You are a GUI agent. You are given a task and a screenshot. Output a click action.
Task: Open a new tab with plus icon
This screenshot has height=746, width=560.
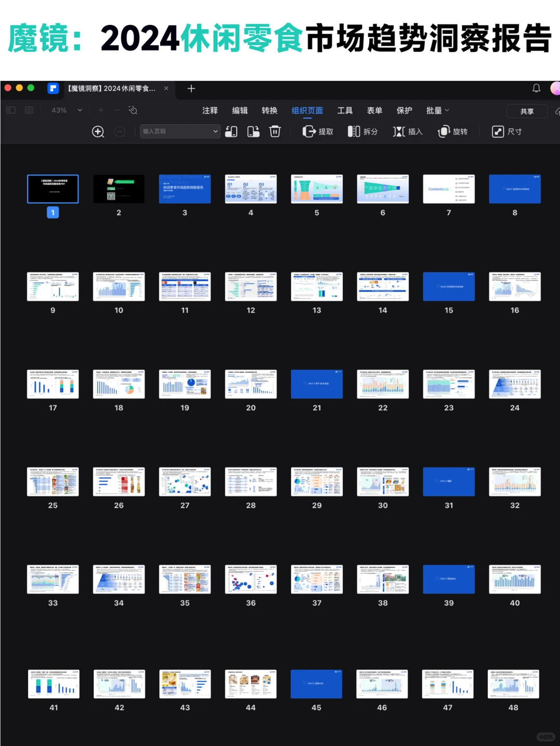(x=191, y=89)
